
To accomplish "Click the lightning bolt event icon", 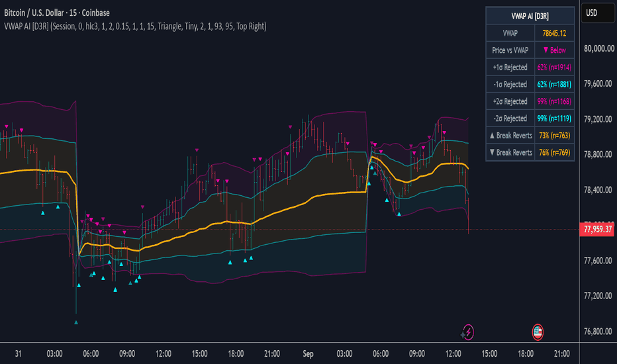I will click(x=468, y=332).
